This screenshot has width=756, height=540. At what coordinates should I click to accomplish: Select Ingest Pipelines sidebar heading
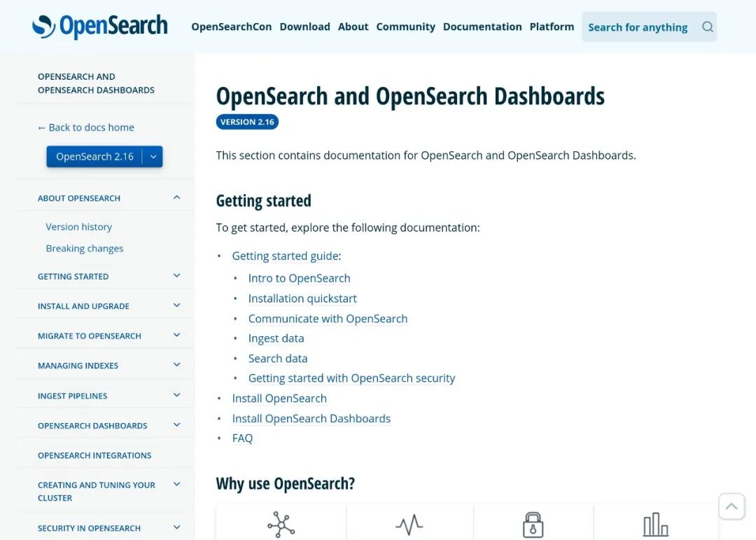[x=72, y=396]
